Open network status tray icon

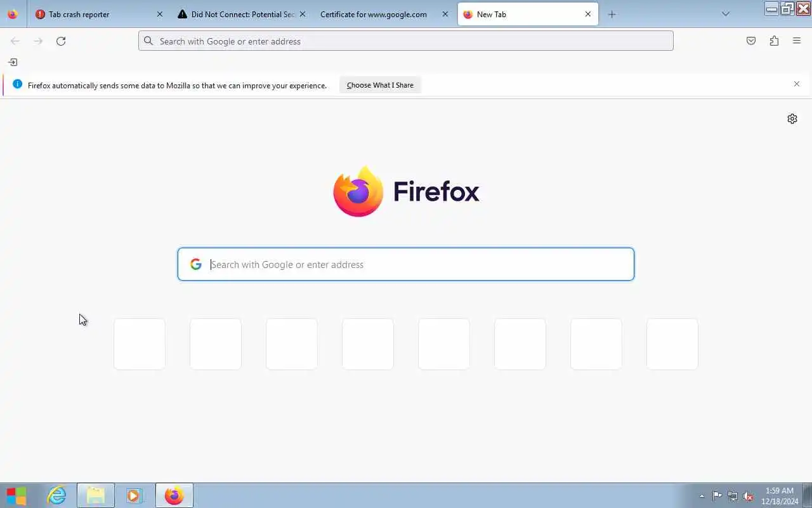tap(733, 496)
